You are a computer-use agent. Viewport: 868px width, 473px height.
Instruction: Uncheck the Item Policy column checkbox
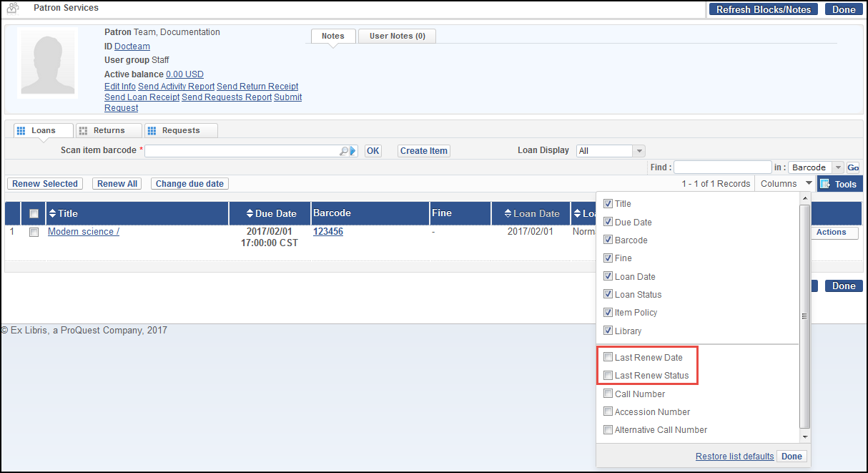[x=608, y=312]
